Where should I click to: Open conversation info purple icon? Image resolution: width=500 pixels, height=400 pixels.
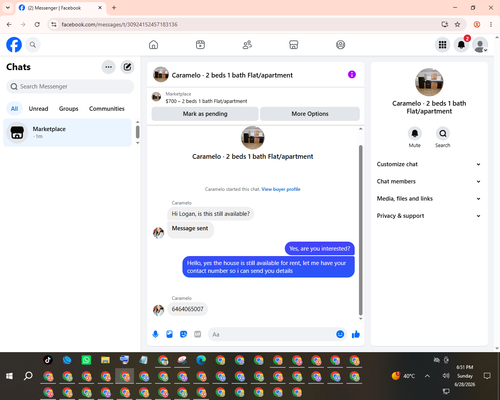pyautogui.click(x=352, y=75)
